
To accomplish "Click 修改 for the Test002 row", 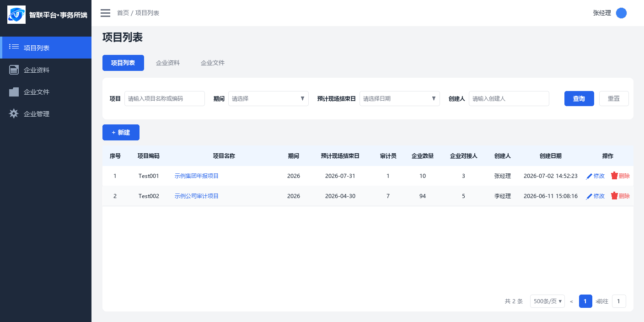I will click(599, 196).
